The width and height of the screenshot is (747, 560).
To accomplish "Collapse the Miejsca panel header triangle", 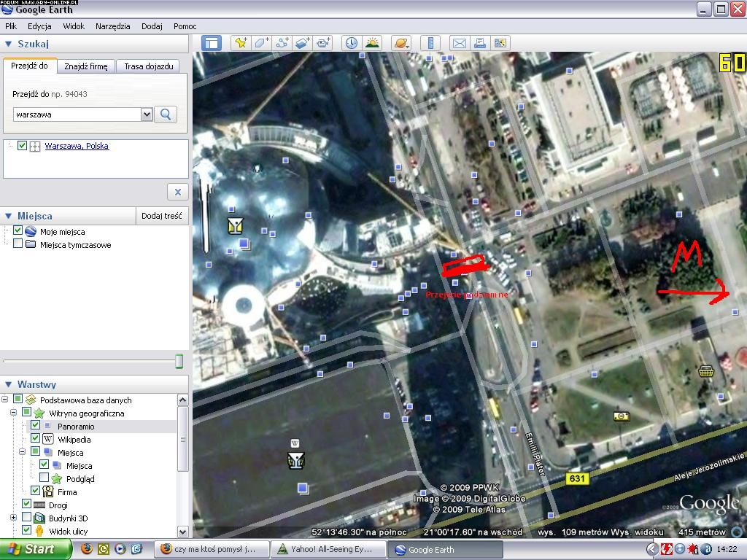I will coord(9,216).
